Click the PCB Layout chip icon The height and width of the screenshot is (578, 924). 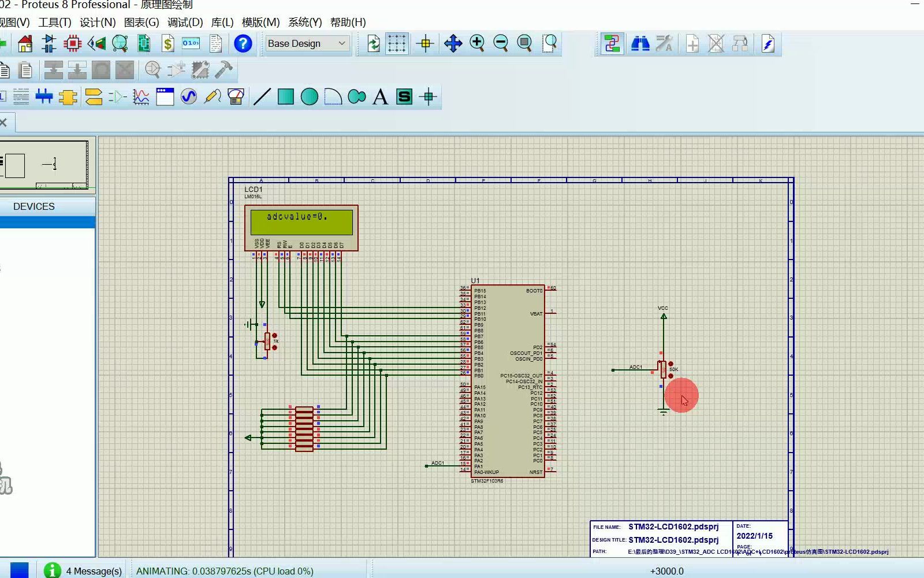[x=73, y=43]
